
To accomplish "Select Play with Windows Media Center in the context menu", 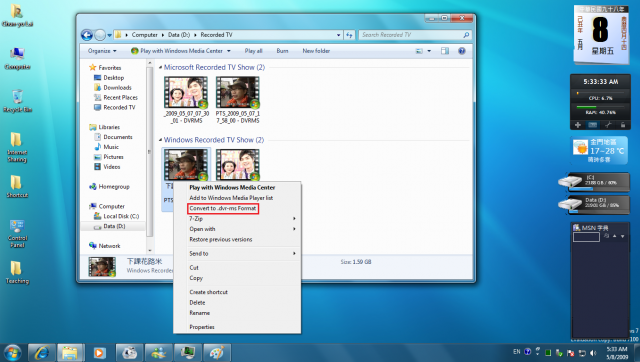I will 232,187.
